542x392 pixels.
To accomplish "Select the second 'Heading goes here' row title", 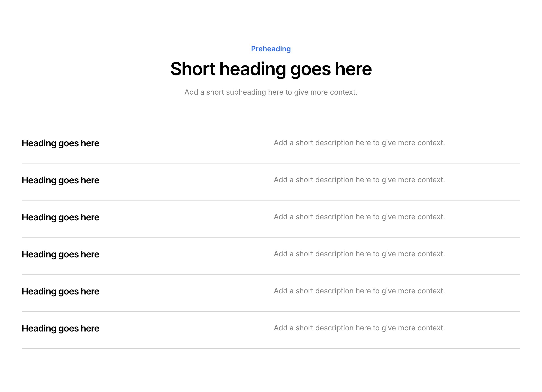I will tap(60, 180).
